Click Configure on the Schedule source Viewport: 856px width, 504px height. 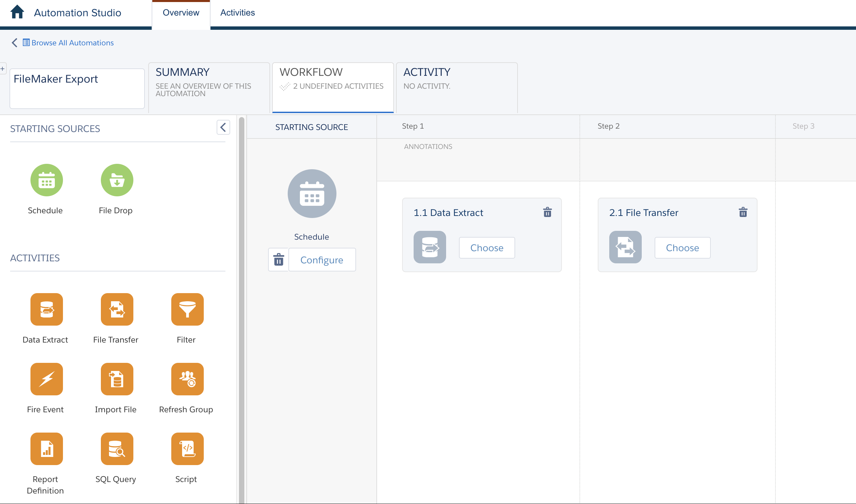[x=322, y=259]
